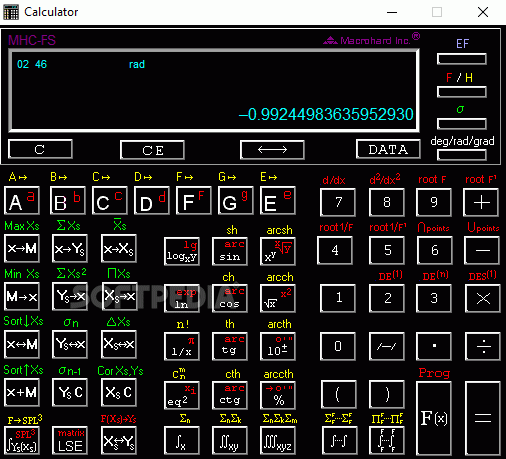Image resolution: width=506 pixels, height=459 pixels.
Task: Click the triple integral ∫∫∫xyz key
Action: 277,441
